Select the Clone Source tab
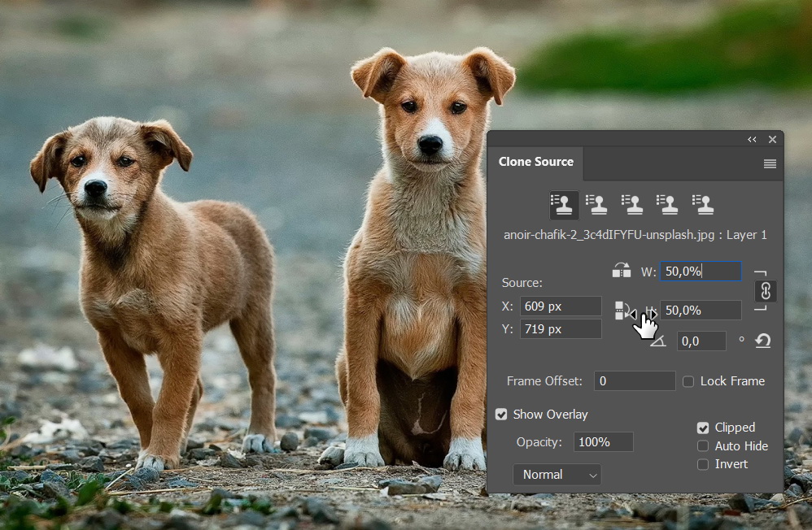The height and width of the screenshot is (530, 812). pyautogui.click(x=535, y=162)
